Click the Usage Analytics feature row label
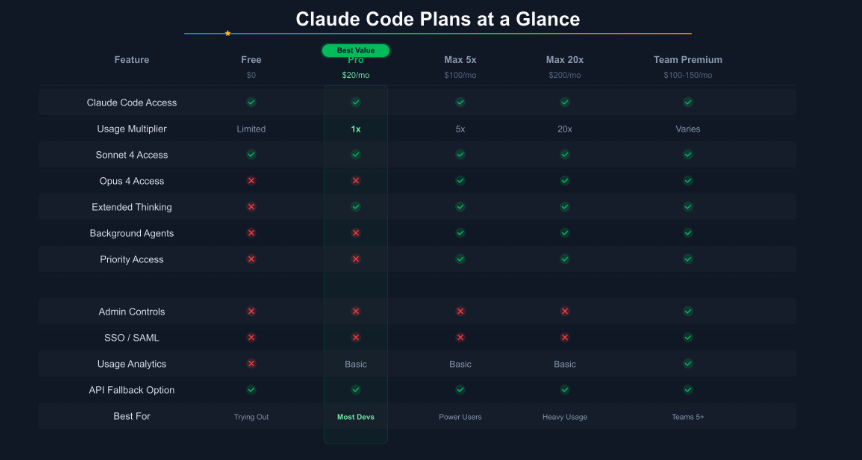The width and height of the screenshot is (862, 460). pyautogui.click(x=132, y=364)
